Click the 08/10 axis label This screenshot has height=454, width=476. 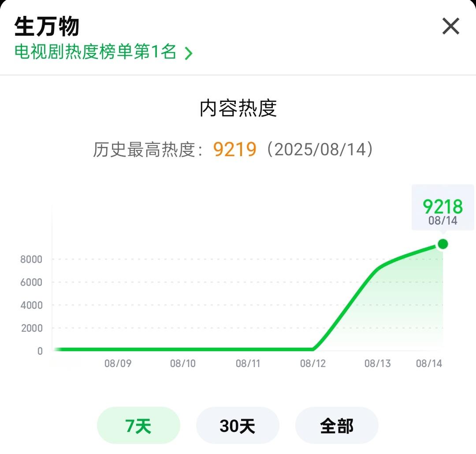click(183, 363)
